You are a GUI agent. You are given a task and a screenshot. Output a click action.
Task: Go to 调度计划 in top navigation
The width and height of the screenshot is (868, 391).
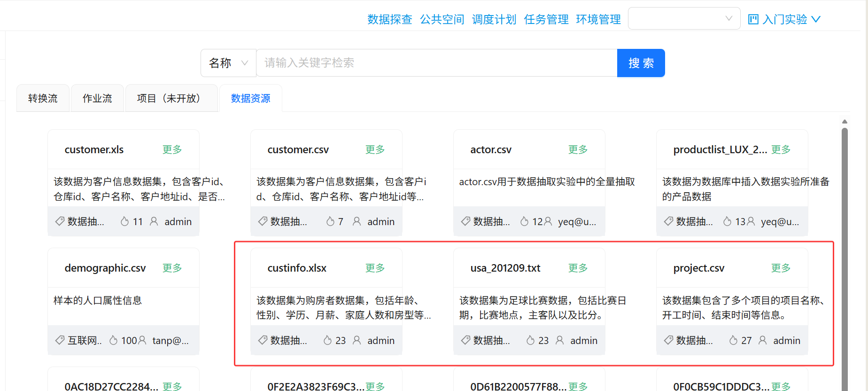pos(494,19)
